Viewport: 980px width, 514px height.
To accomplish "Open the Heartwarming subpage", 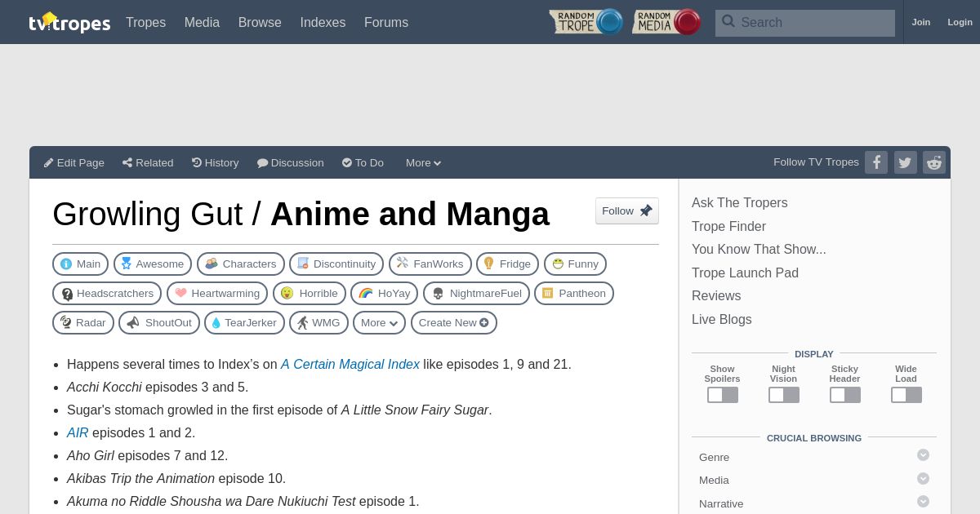I will tap(217, 294).
